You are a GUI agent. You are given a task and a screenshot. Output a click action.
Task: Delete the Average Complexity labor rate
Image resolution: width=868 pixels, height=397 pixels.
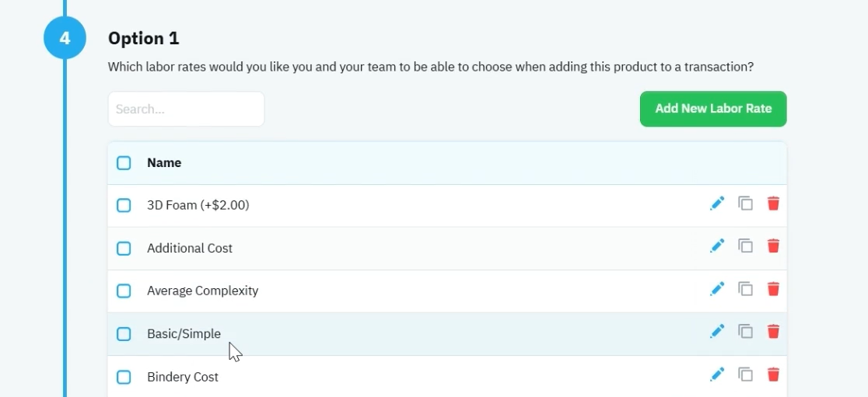(773, 289)
